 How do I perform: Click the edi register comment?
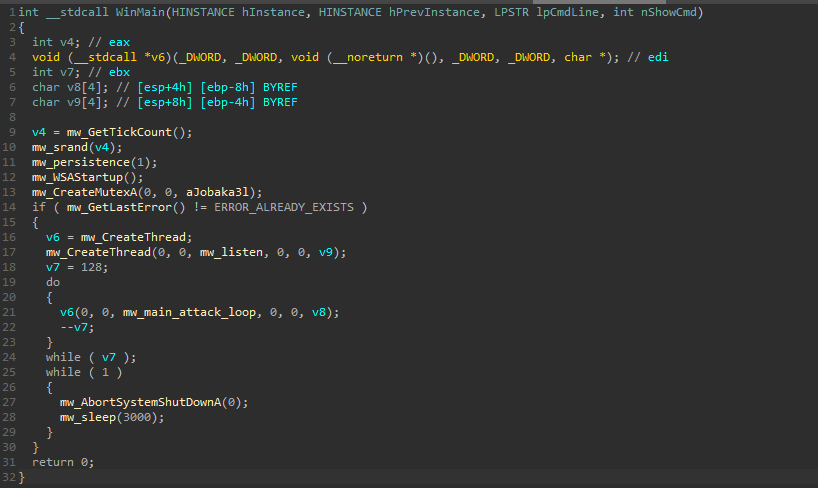(658, 57)
